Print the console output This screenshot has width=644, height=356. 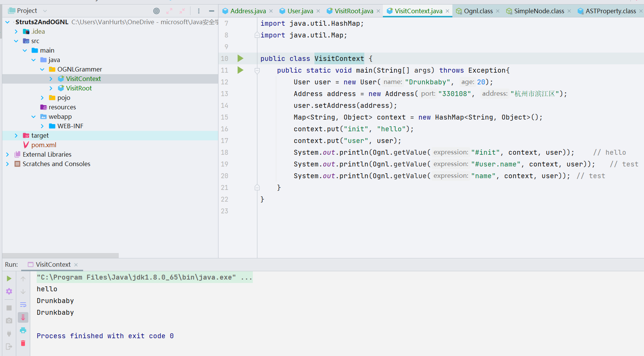pyautogui.click(x=23, y=330)
